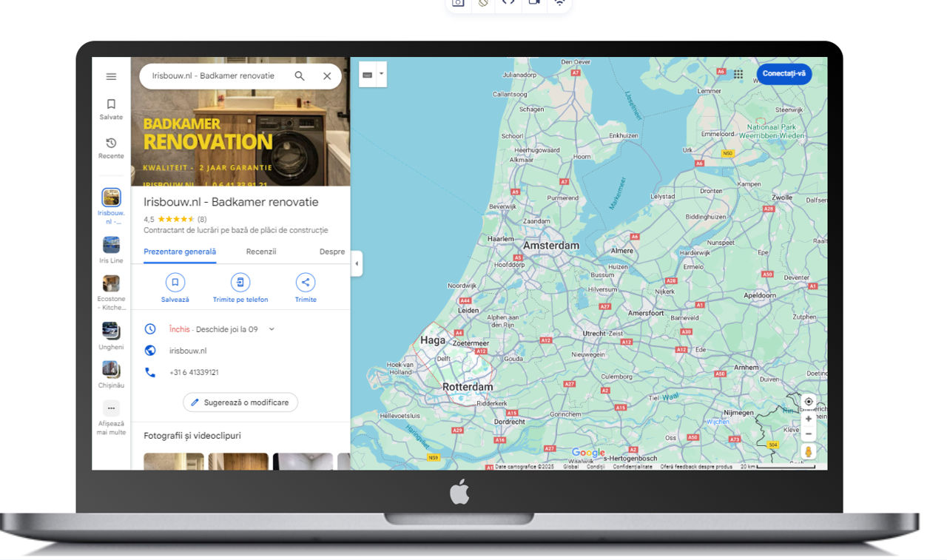Click Sugerează o modificare button

click(240, 402)
